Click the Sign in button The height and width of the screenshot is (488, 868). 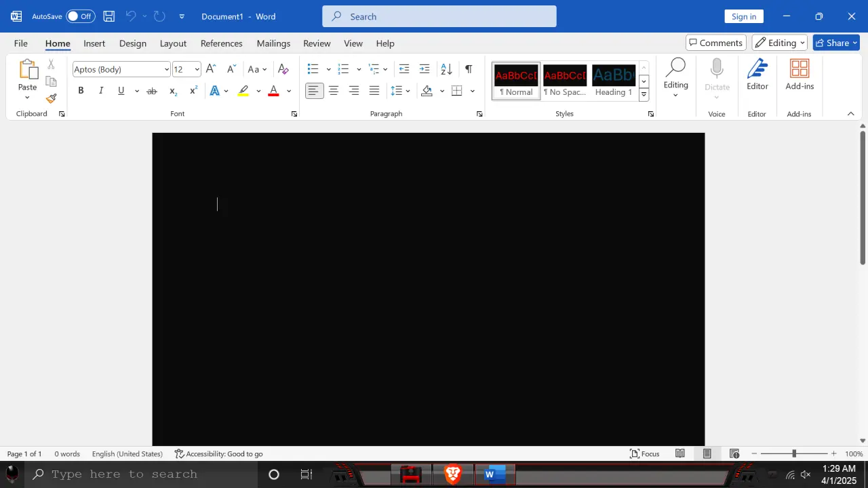(744, 16)
